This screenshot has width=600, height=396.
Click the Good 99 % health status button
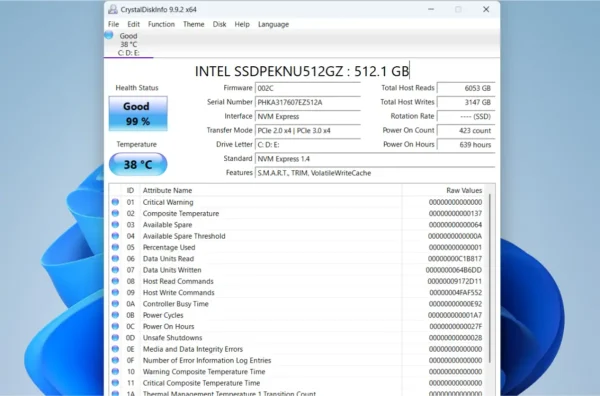coord(138,114)
